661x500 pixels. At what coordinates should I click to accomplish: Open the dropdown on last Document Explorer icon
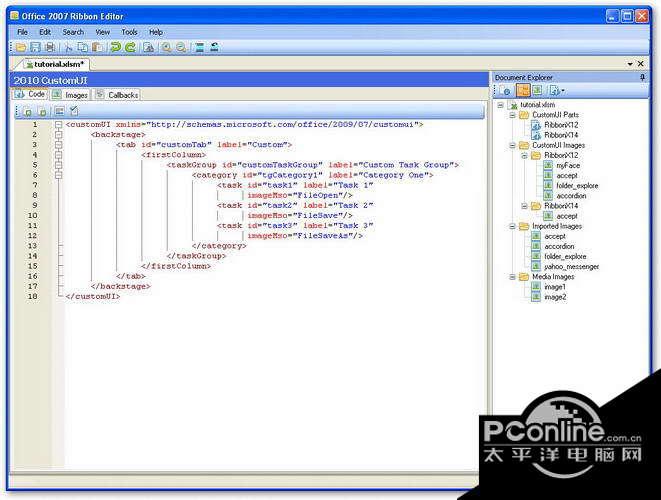point(563,91)
